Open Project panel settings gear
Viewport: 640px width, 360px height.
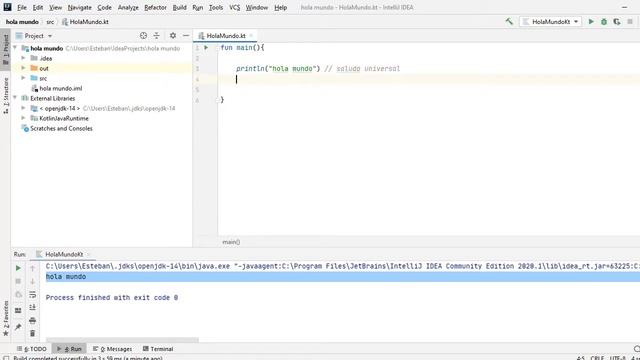point(173,36)
